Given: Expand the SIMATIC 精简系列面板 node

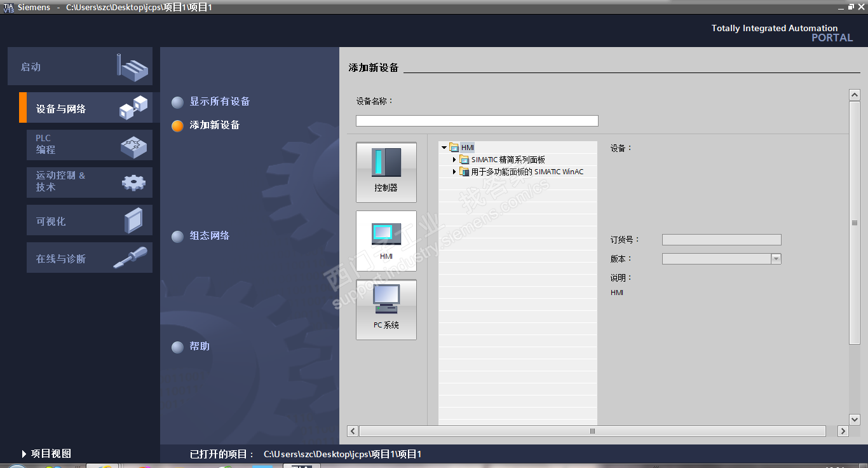Looking at the screenshot, I should pos(454,160).
